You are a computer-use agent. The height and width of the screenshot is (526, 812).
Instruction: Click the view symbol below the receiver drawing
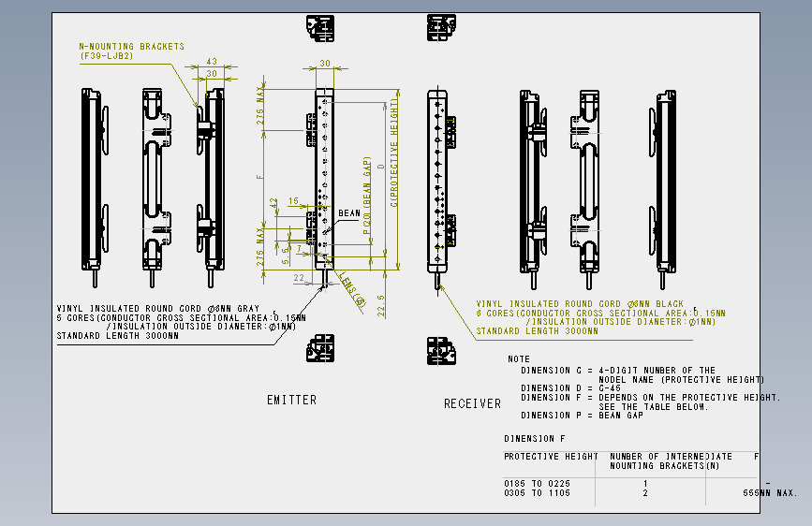pyautogui.click(x=441, y=351)
